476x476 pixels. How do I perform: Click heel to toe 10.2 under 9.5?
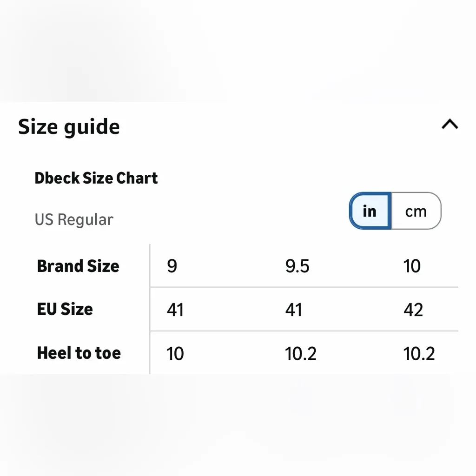(301, 354)
